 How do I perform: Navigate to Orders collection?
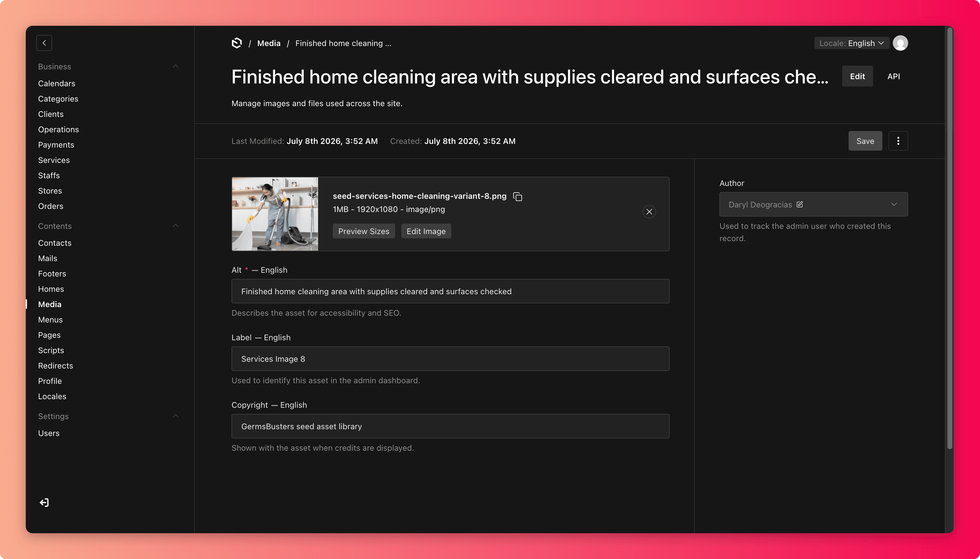click(x=51, y=206)
